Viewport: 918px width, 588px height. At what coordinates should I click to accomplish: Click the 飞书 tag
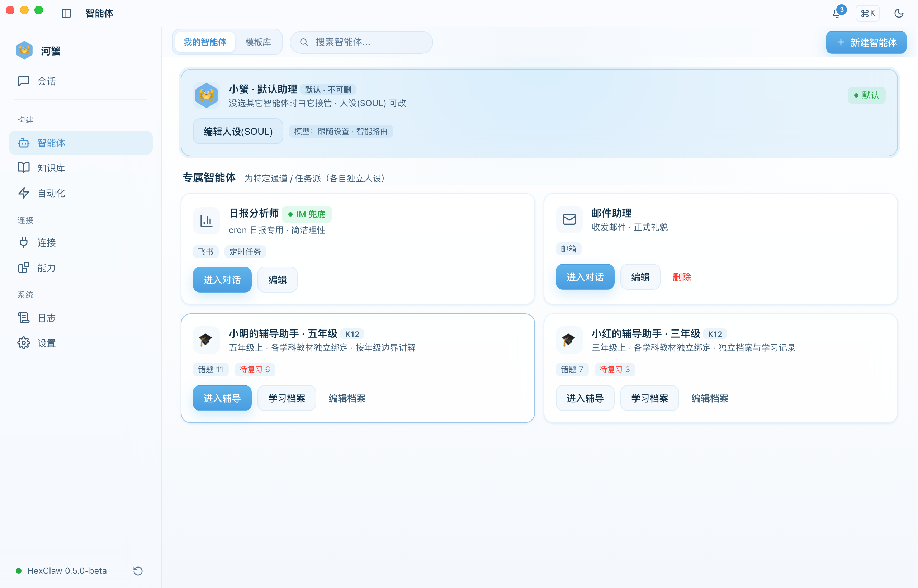click(x=205, y=252)
